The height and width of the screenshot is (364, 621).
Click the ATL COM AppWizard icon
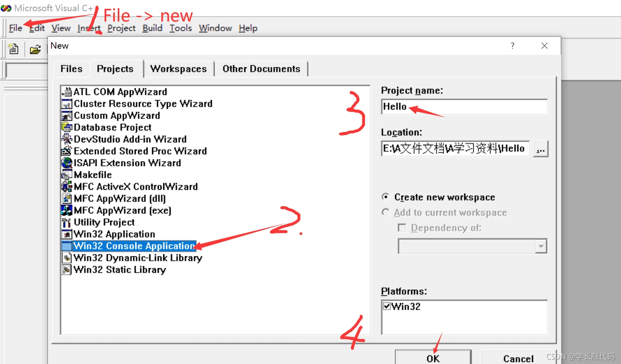(x=67, y=92)
